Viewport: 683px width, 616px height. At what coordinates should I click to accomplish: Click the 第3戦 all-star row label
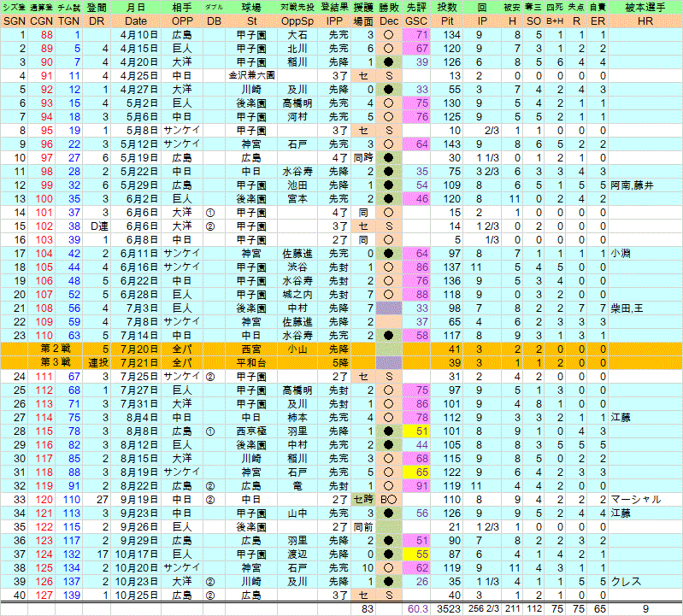[56, 363]
